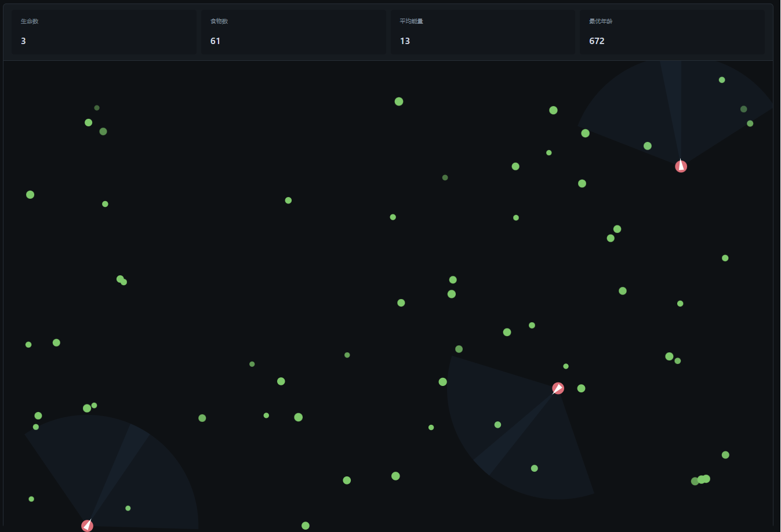Click the 生命数 label
781x532 pixels.
[30, 21]
